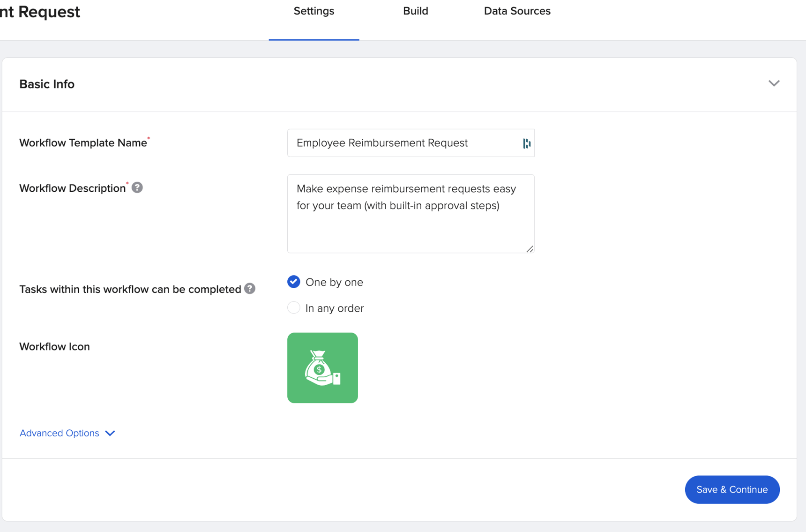The height and width of the screenshot is (532, 806).
Task: Select the Settings tab
Action: pos(313,11)
